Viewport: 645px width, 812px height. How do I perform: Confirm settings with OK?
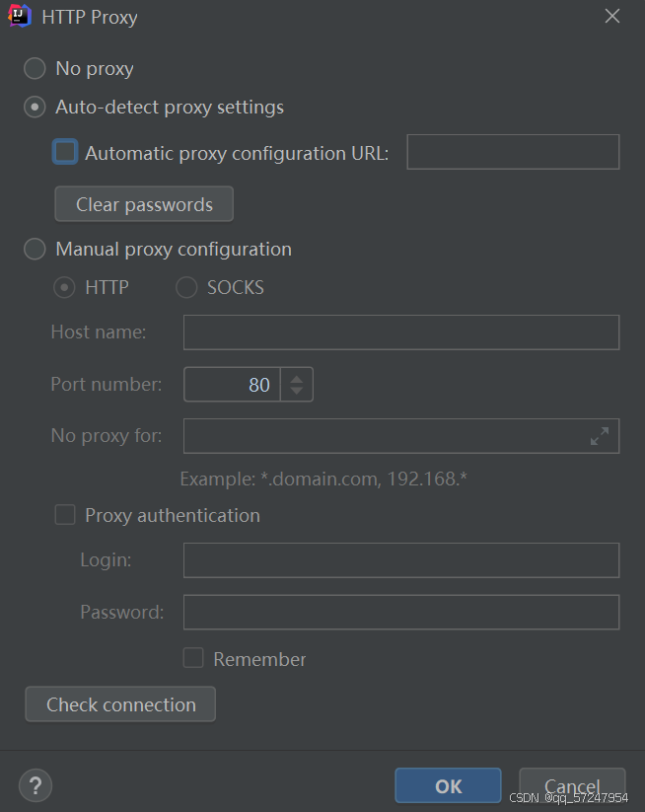click(x=447, y=785)
